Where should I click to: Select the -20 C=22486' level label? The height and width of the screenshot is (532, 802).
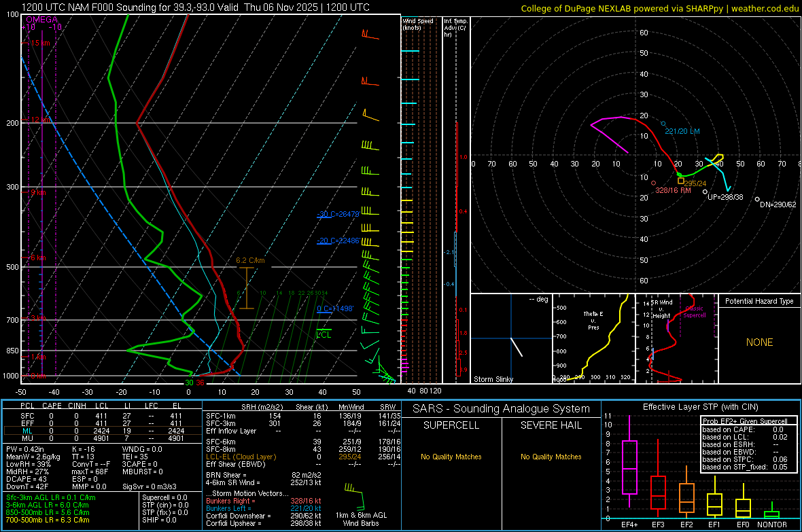click(x=338, y=241)
